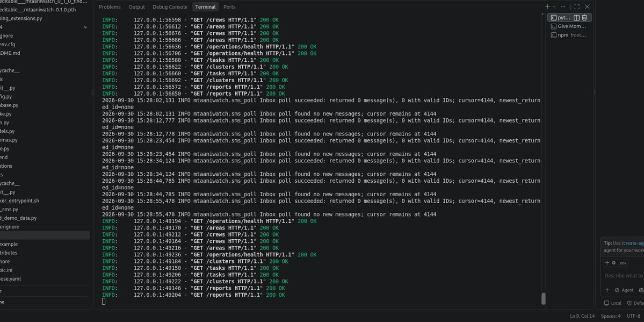Open the file ending in pose.yaml

(45, 279)
